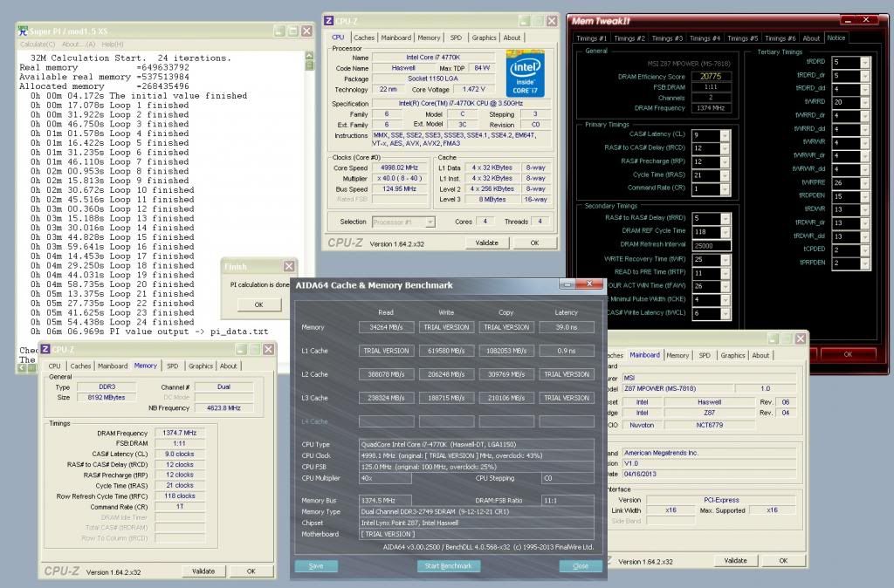Click Start Benchmark in AIDA64
The width and height of the screenshot is (894, 588).
coord(448,566)
